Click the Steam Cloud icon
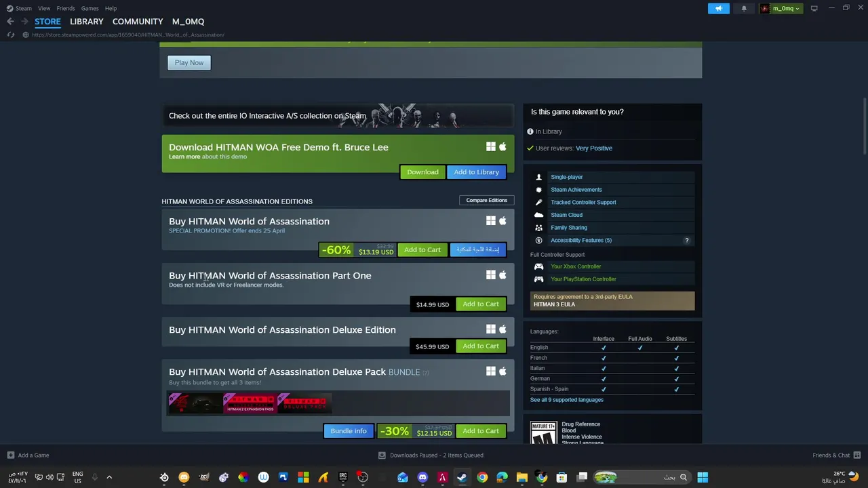The image size is (868, 488). point(538,215)
